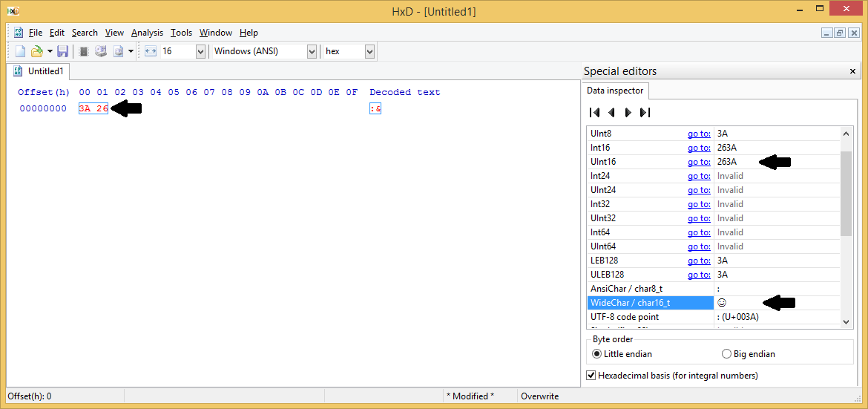This screenshot has width=868, height=409.
Task: Click the UInt16 value 263A
Action: [727, 162]
